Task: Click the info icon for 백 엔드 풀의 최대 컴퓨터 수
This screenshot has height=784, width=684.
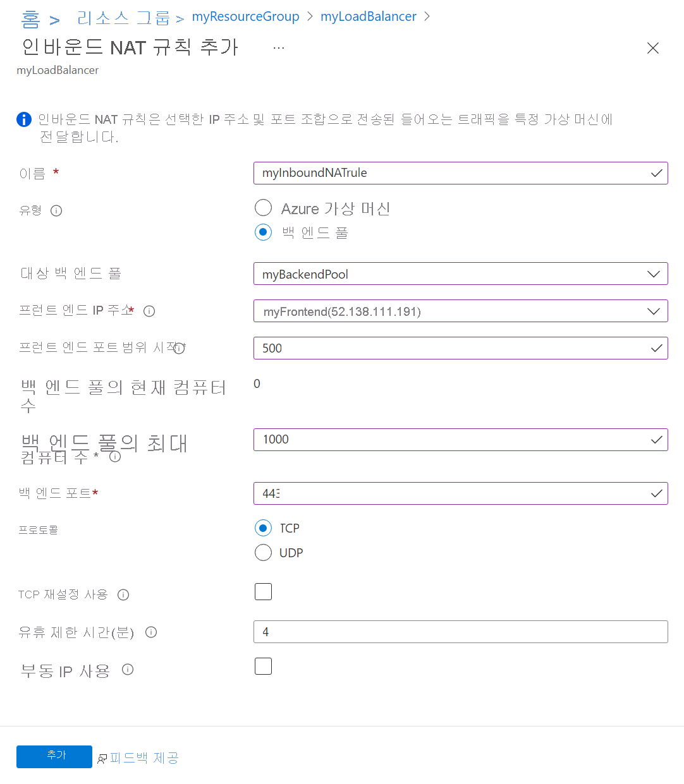Action: pos(114,456)
